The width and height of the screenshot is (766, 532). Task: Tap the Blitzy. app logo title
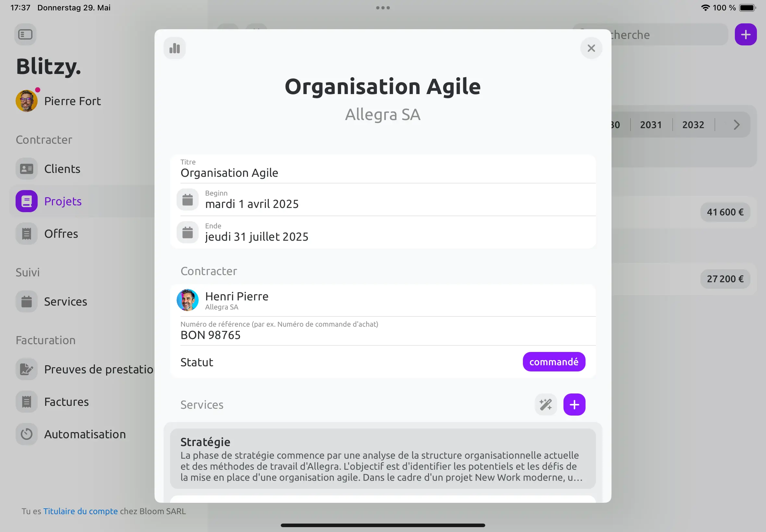click(x=49, y=66)
